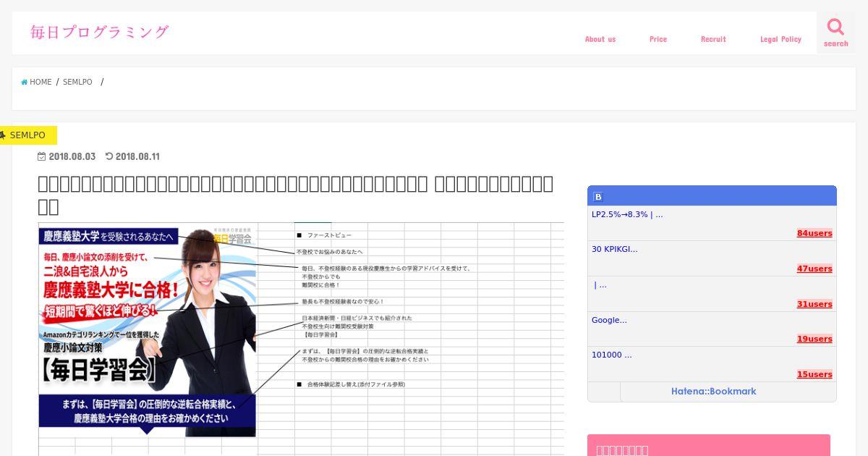Open the 101000 ... bookmark entry
Image resolution: width=868 pixels, height=456 pixels.
click(x=612, y=355)
